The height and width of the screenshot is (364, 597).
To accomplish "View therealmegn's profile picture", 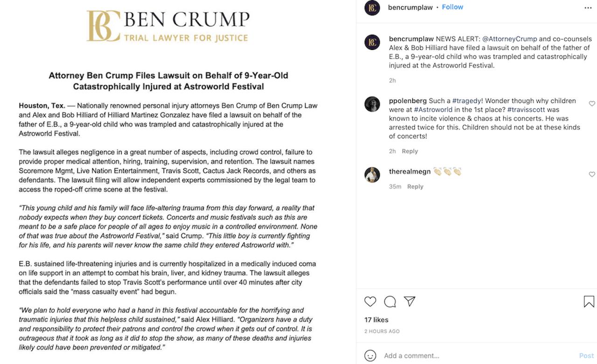I will 372,175.
